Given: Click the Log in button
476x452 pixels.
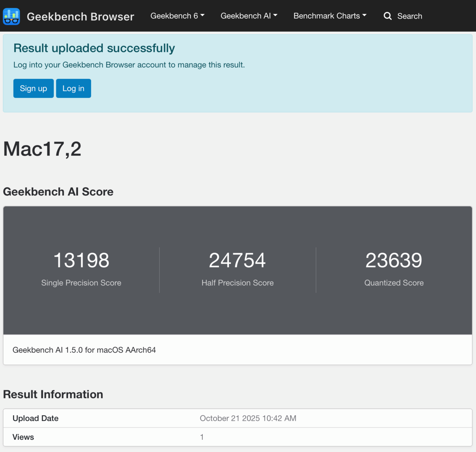Looking at the screenshot, I should pos(73,88).
